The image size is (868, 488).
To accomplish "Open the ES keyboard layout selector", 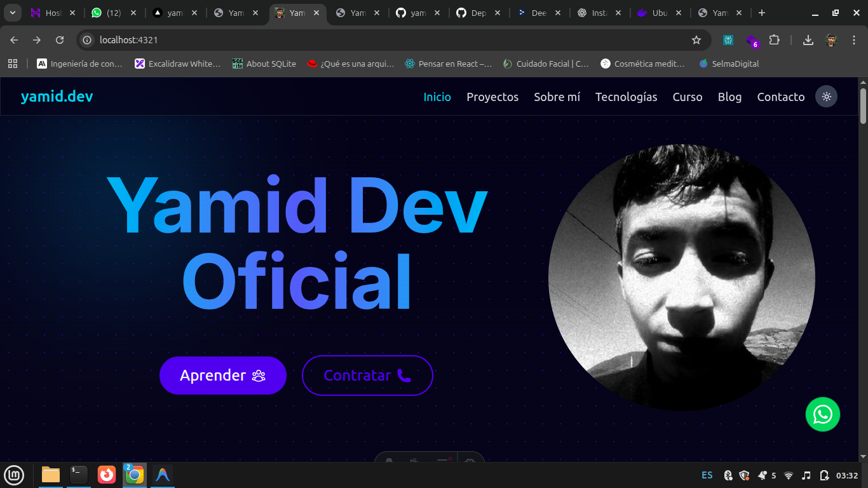I will click(x=707, y=475).
